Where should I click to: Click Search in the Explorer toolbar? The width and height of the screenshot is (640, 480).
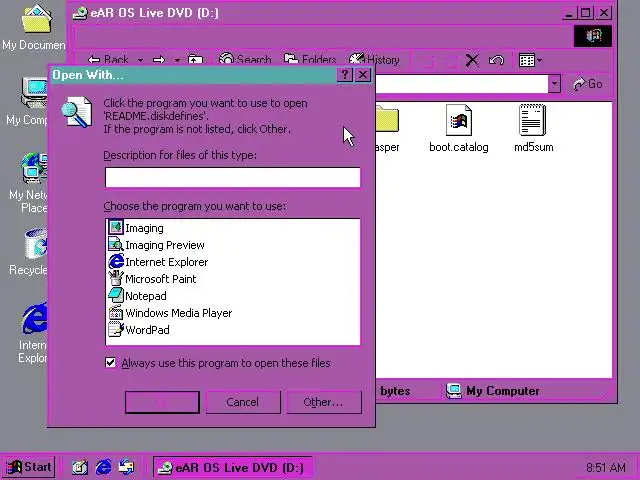(x=245, y=60)
